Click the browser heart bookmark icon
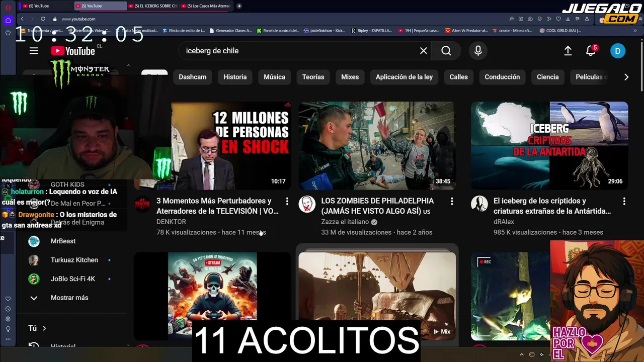644x362 pixels. pos(558,19)
